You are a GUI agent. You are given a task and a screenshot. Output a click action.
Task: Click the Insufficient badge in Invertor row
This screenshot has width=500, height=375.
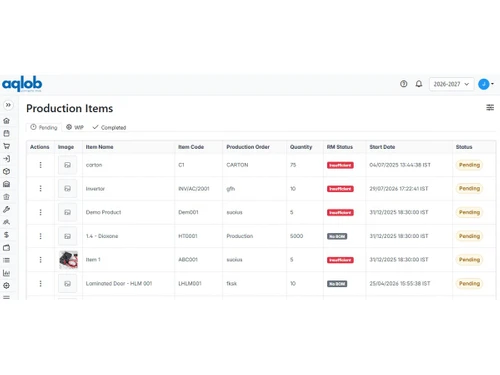340,189
